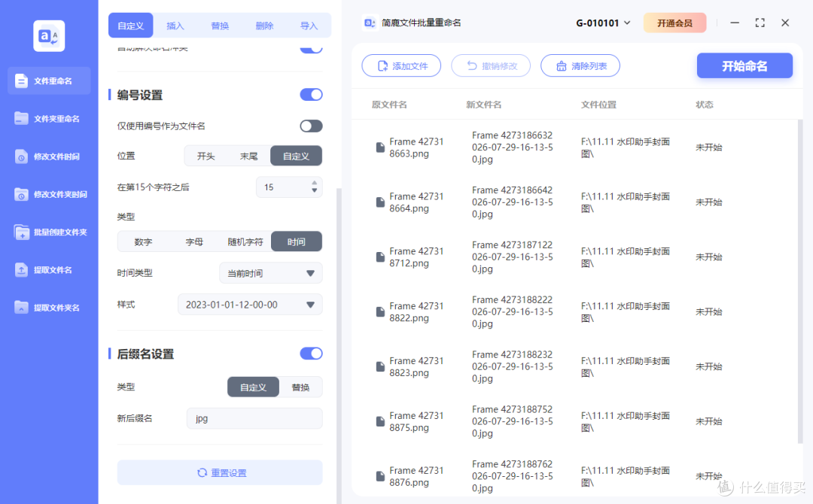Click the 重置设置 button
813x504 pixels.
pos(220,472)
